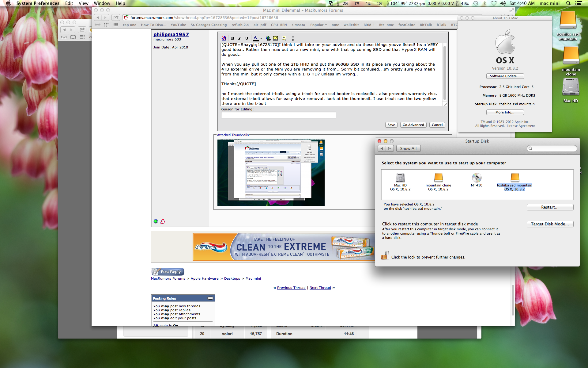Toggle italic in the post editor

[x=239, y=38]
